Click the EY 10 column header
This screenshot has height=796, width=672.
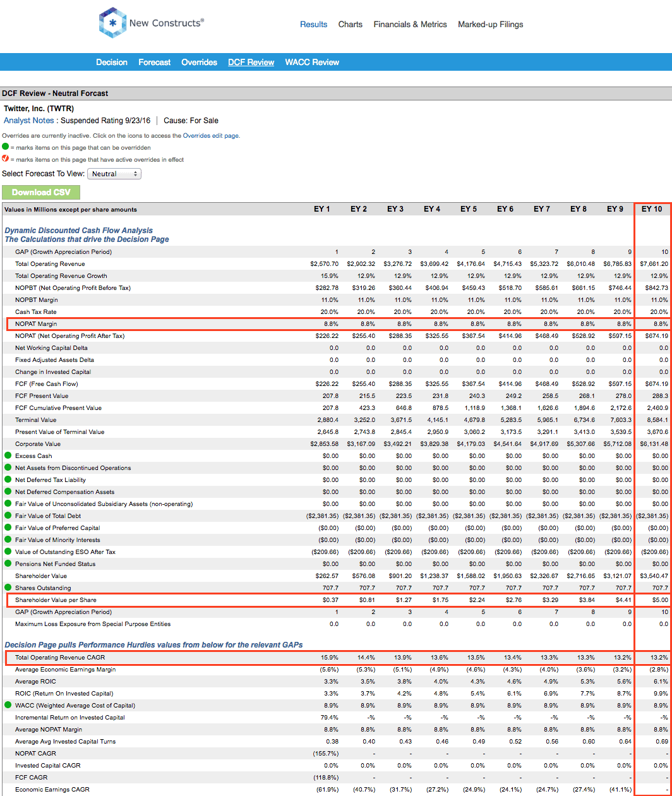click(652, 209)
